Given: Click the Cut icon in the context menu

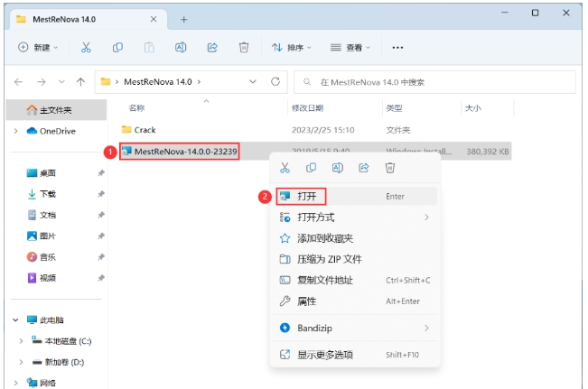Looking at the screenshot, I should coord(285,168).
